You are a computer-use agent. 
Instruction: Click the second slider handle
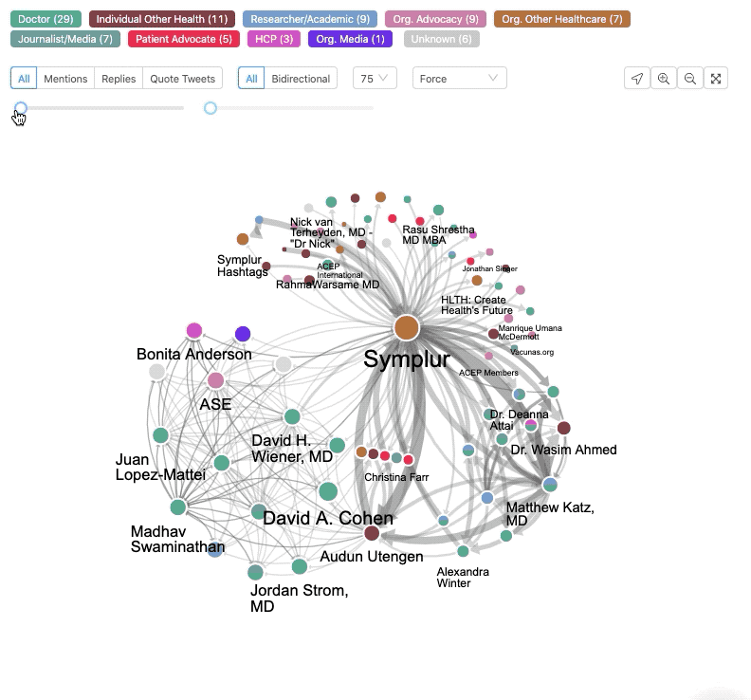[x=211, y=108]
